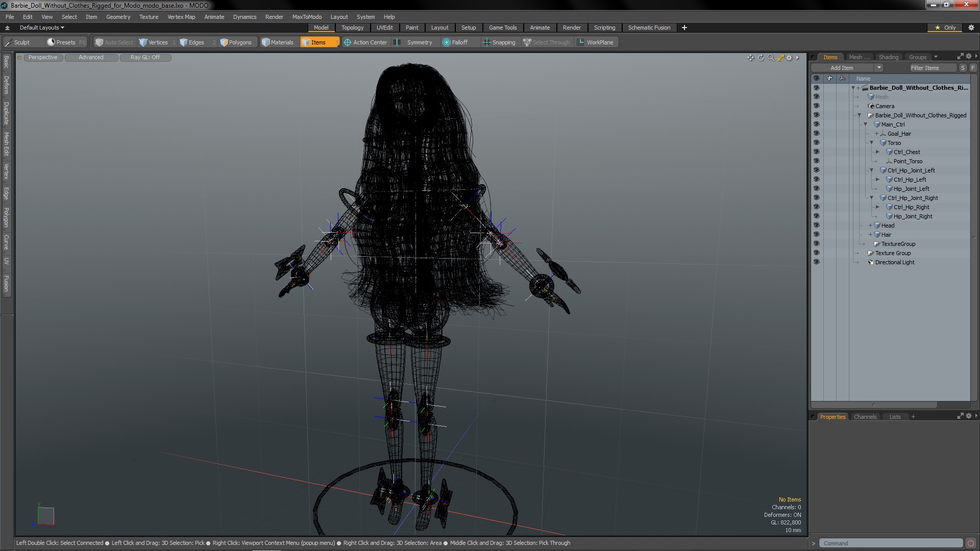Click the viewport maximize toggle icon

(x=780, y=58)
